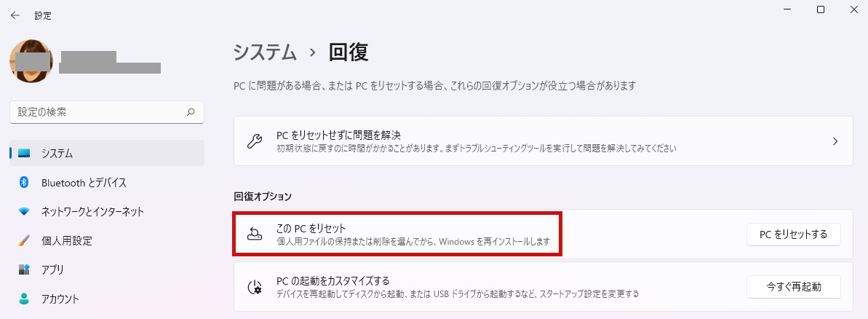Click the user profile avatar picture
This screenshot has width=868, height=319.
coord(31,61)
